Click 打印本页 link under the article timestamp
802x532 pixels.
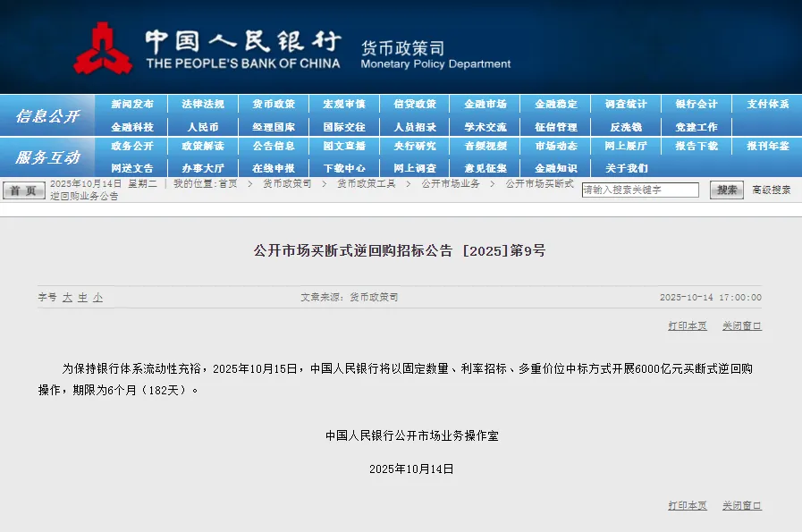[687, 326]
